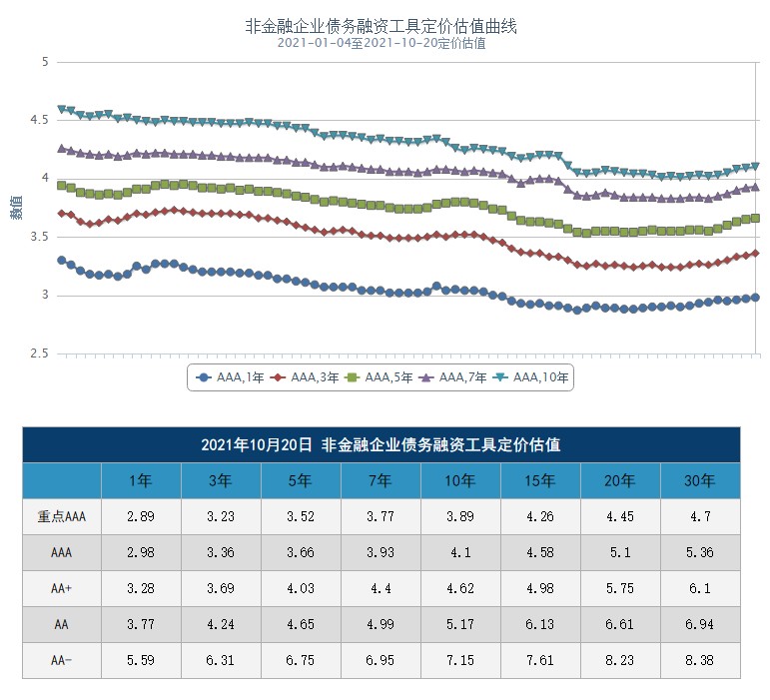The width and height of the screenshot is (770, 700).
Task: Click the AAA,5年 green square legend entry
Action: [382, 377]
